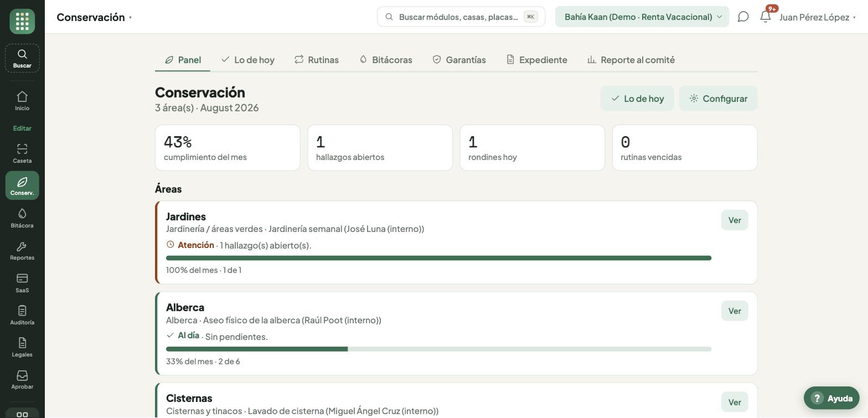Click the 43% cumplimiento del mes card
The width and height of the screenshot is (868, 418).
click(228, 148)
